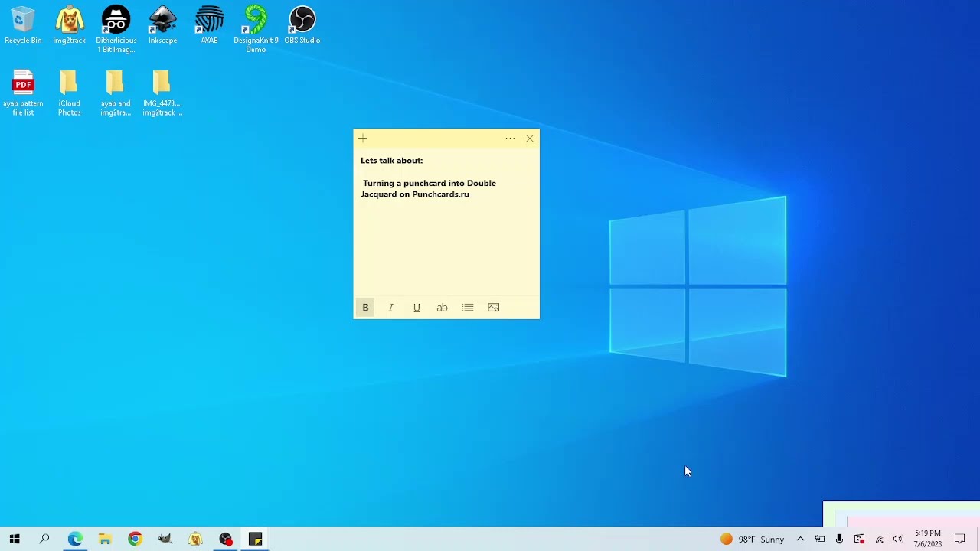Open the 98°F Sunny weather widget
The height and width of the screenshot is (551, 980).
(753, 540)
